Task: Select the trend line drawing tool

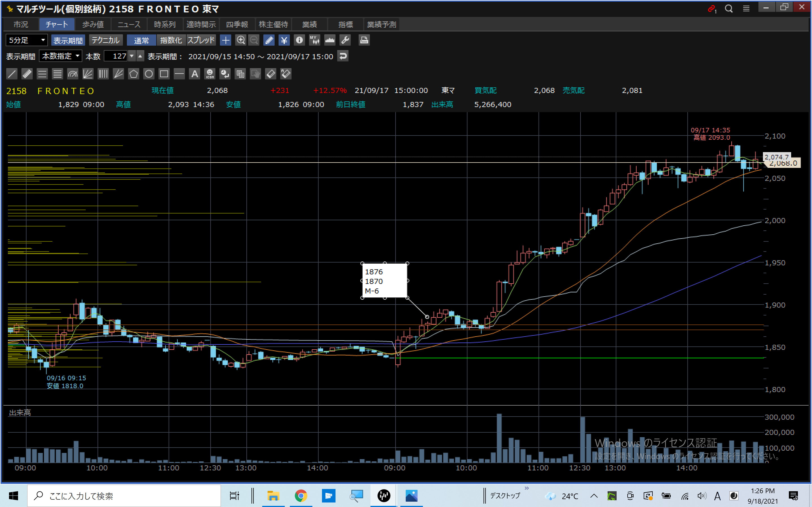Action: click(12, 74)
